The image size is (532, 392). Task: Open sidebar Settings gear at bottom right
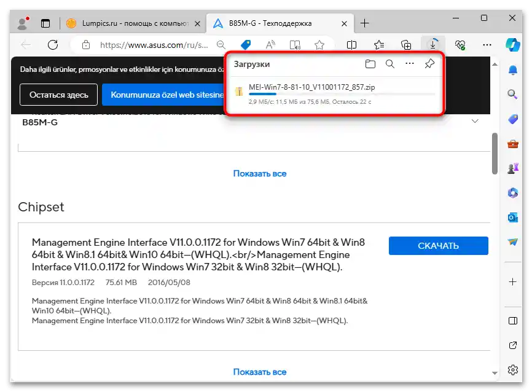tap(512, 370)
